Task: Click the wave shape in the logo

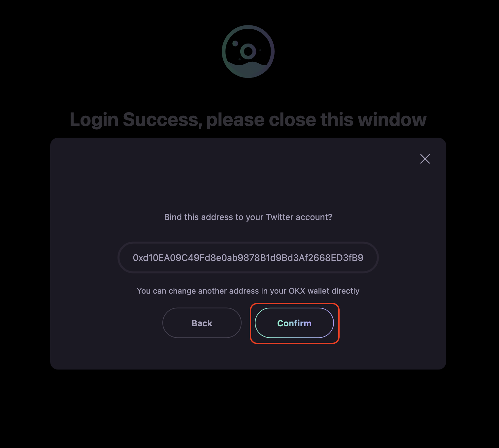Action: [248, 69]
